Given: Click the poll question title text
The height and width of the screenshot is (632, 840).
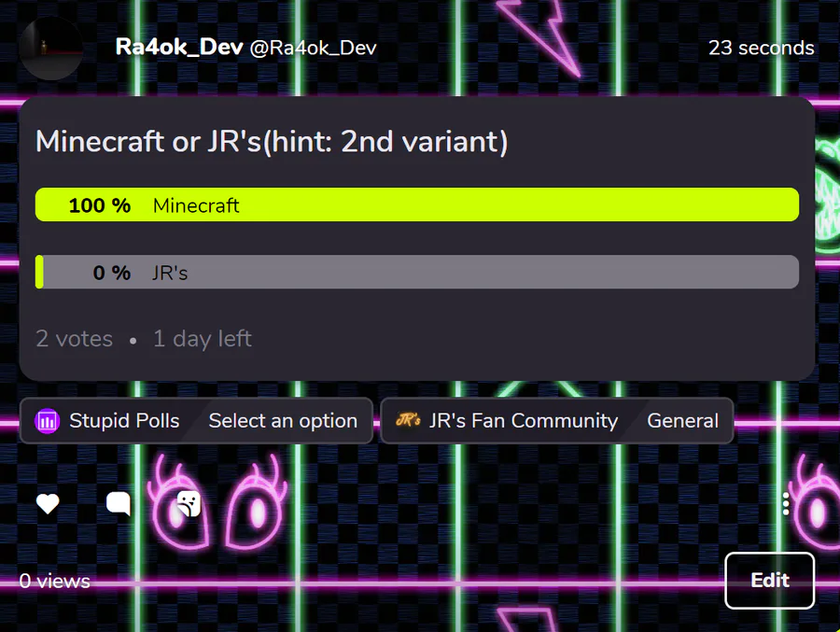Looking at the screenshot, I should click(272, 142).
